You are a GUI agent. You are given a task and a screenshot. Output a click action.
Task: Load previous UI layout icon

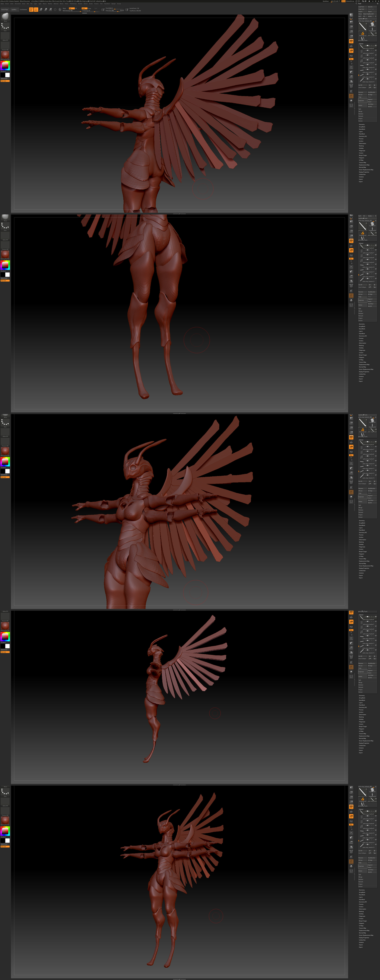click(363, 1)
